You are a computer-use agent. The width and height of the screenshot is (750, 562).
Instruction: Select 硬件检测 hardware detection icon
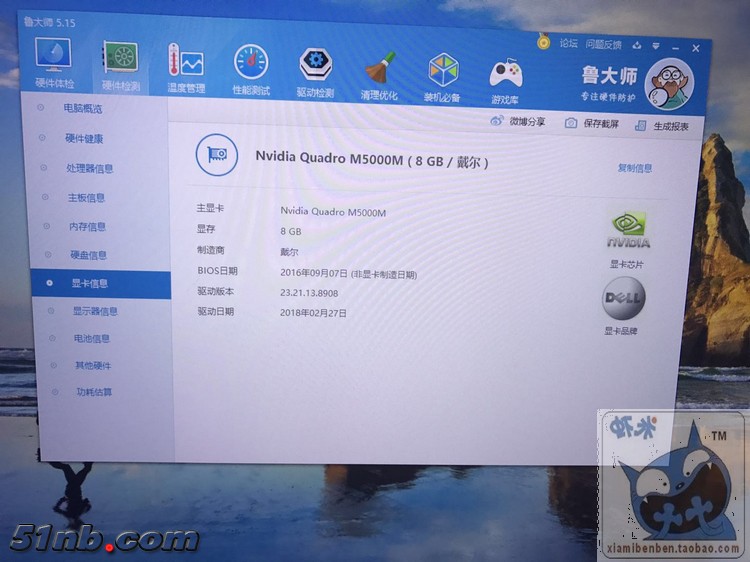[x=121, y=66]
